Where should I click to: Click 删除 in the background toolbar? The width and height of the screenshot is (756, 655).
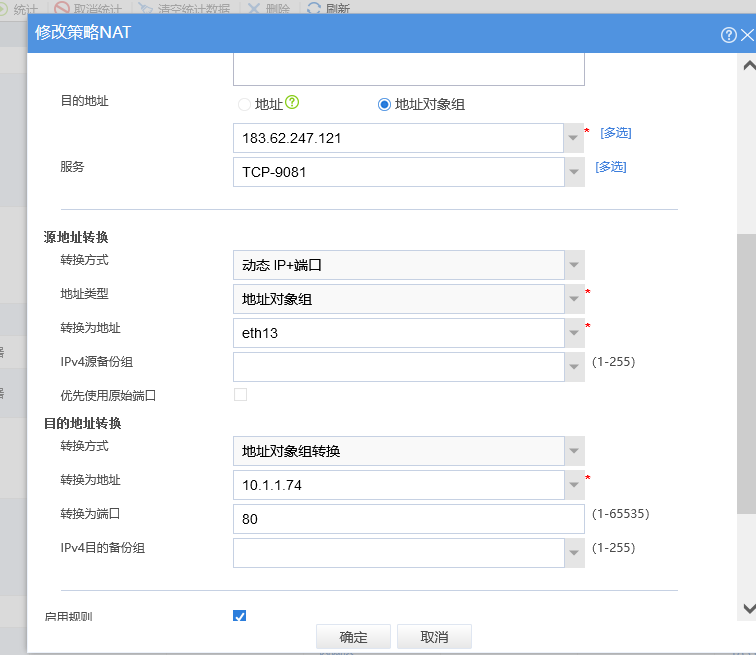269,8
